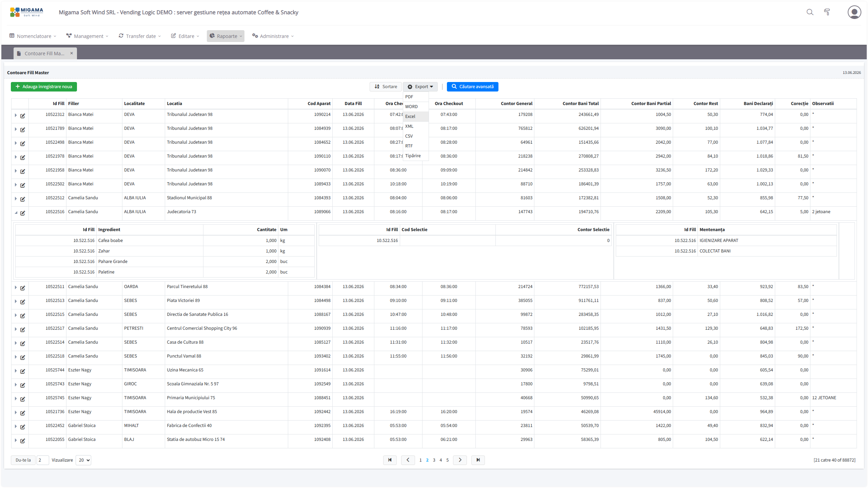
Task: Click the Sortare button
Action: (x=386, y=87)
